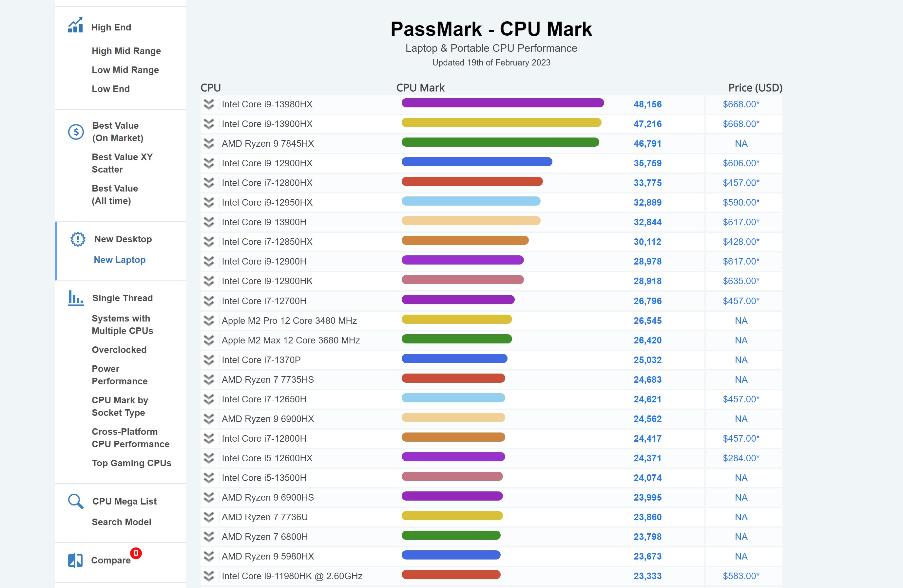Open Search Model page
Screen dimensions: 903x588
(x=122, y=522)
